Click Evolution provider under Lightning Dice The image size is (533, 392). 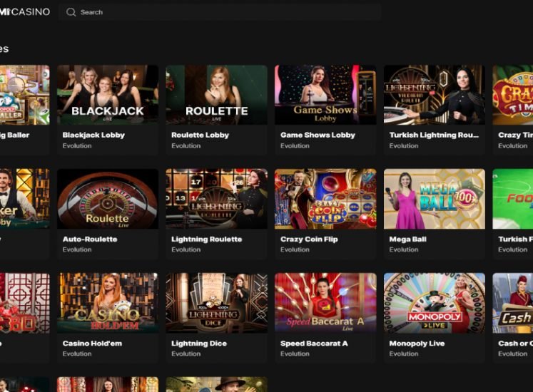tap(186, 354)
